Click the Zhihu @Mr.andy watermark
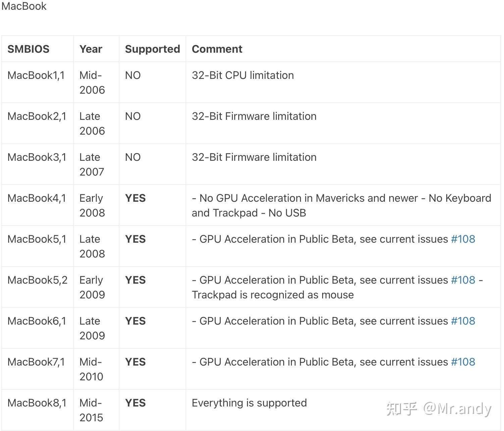Image resolution: width=504 pixels, height=431 pixels. pos(439,409)
